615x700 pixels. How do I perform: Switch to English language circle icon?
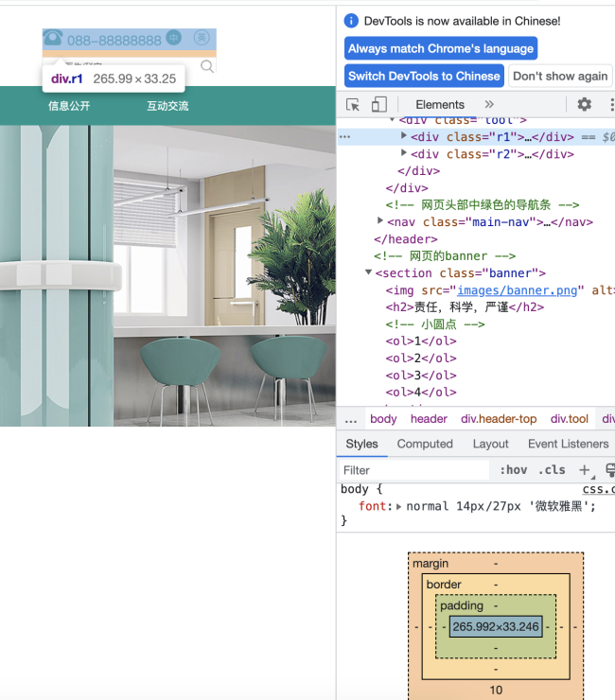[x=202, y=38]
